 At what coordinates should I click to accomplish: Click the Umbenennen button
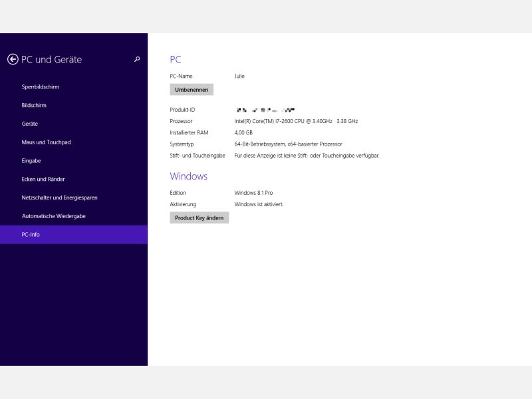(192, 90)
